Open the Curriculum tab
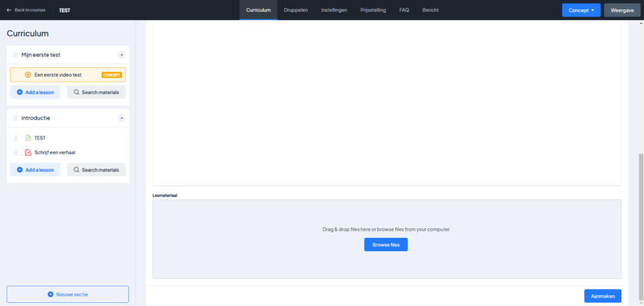The height and width of the screenshot is (306, 644). [x=258, y=10]
